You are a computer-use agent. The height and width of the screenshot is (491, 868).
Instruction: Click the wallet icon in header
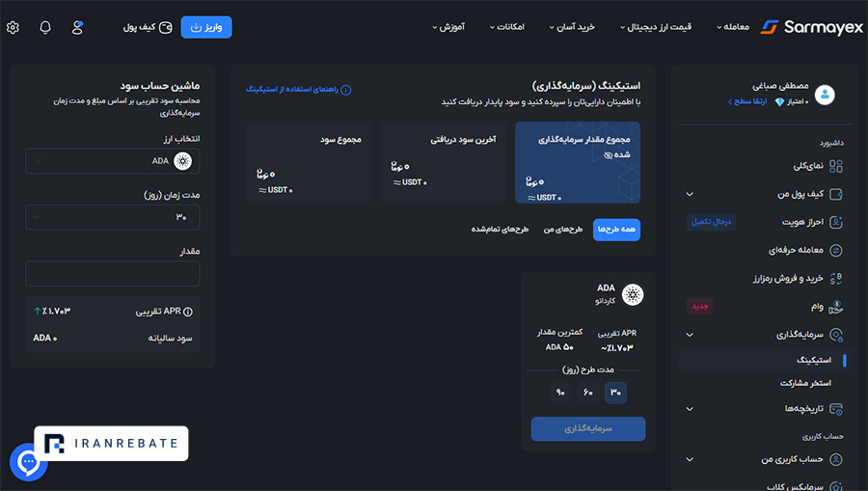click(x=166, y=27)
